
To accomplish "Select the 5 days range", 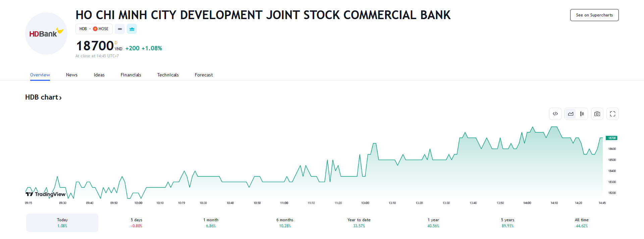I will coord(137,223).
